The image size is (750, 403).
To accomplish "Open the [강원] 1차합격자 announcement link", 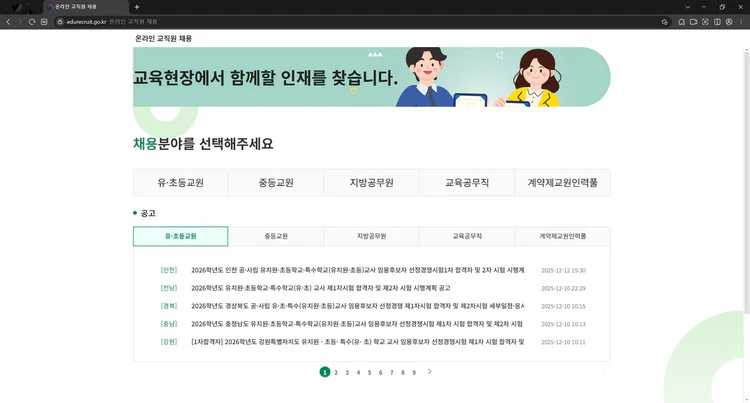I will point(356,342).
